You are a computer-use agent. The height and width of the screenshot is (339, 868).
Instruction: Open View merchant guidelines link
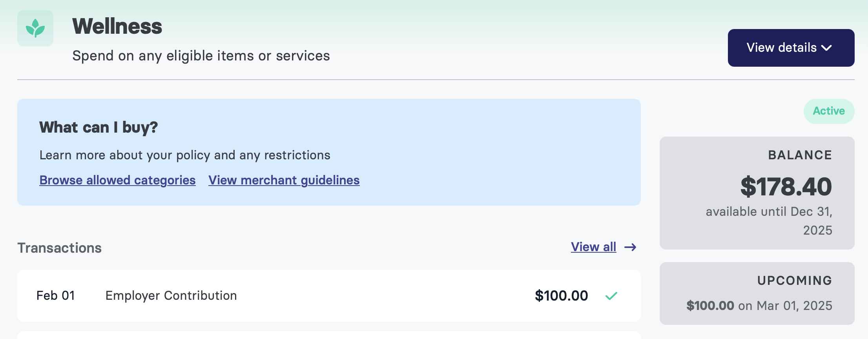(x=284, y=180)
